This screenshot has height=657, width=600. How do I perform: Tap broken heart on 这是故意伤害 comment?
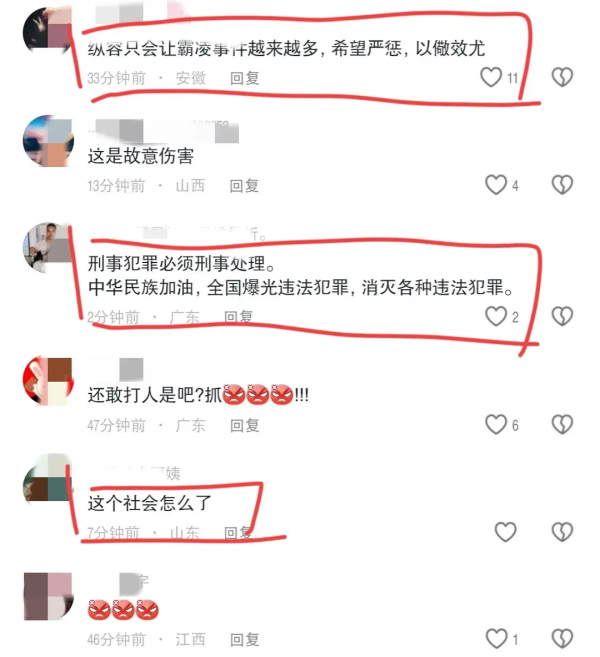[x=562, y=185]
